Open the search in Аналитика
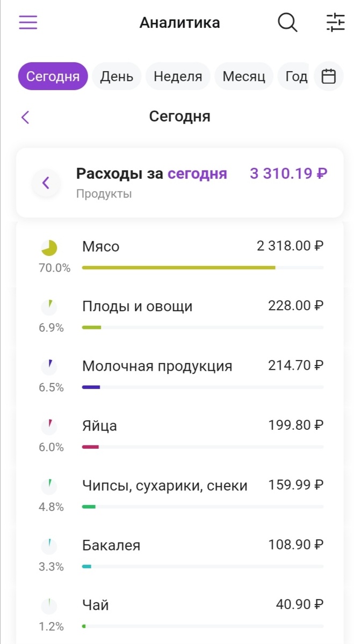354x644 pixels. click(x=287, y=22)
